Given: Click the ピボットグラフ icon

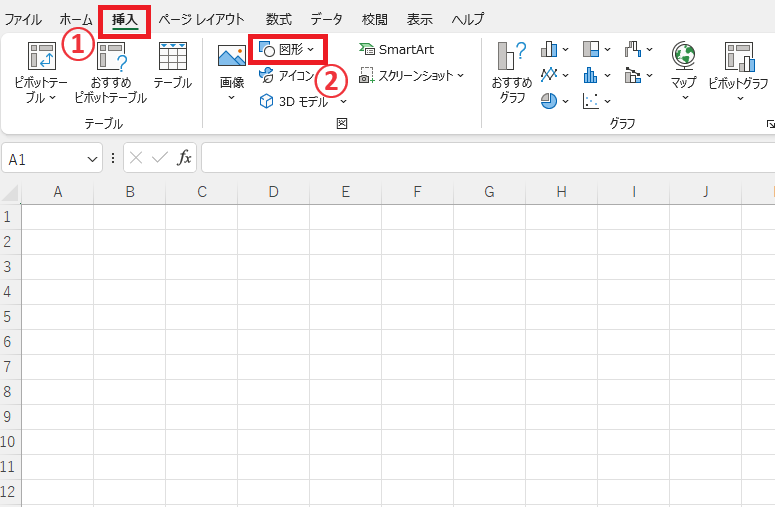Looking at the screenshot, I should point(740,56).
